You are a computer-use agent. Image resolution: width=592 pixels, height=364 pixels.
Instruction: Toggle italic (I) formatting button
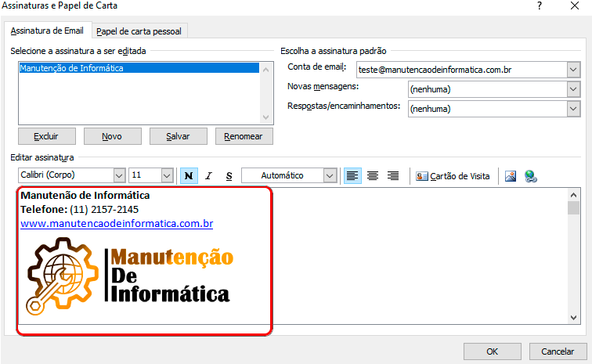tap(209, 176)
